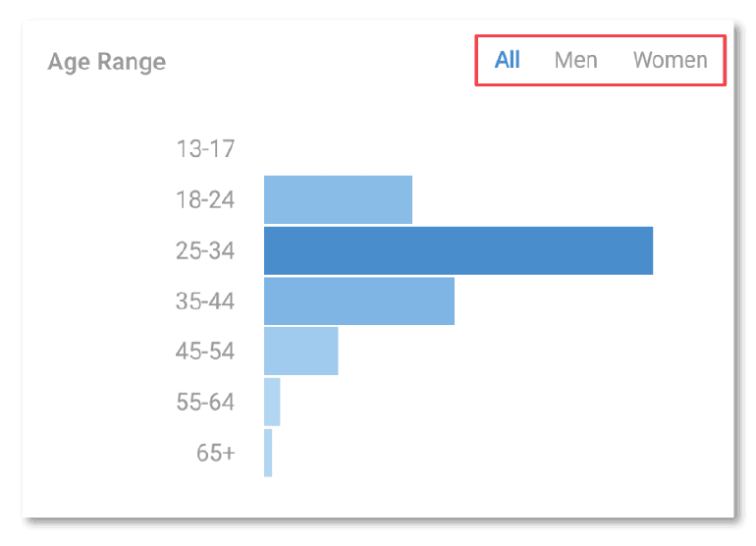The image size is (756, 546).
Task: Select the tiny 65+ bar
Action: coord(268,453)
